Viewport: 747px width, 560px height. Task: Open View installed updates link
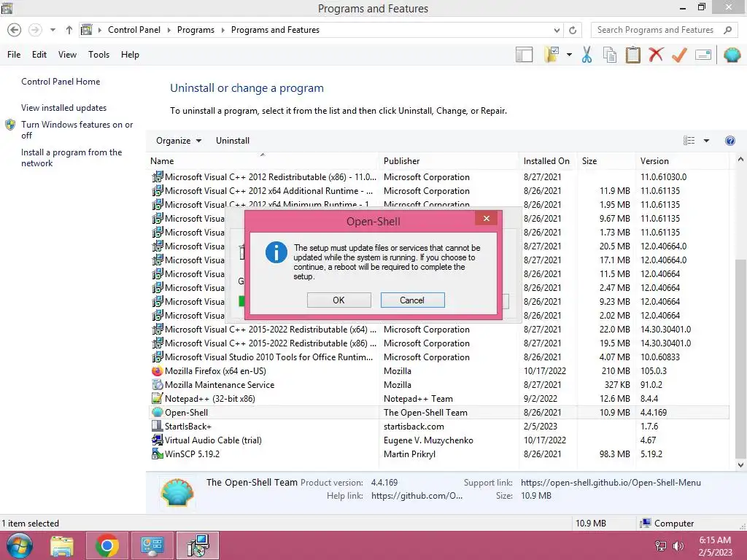click(64, 108)
